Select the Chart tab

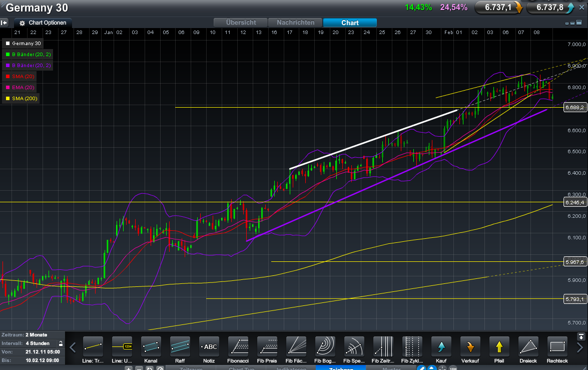[350, 23]
